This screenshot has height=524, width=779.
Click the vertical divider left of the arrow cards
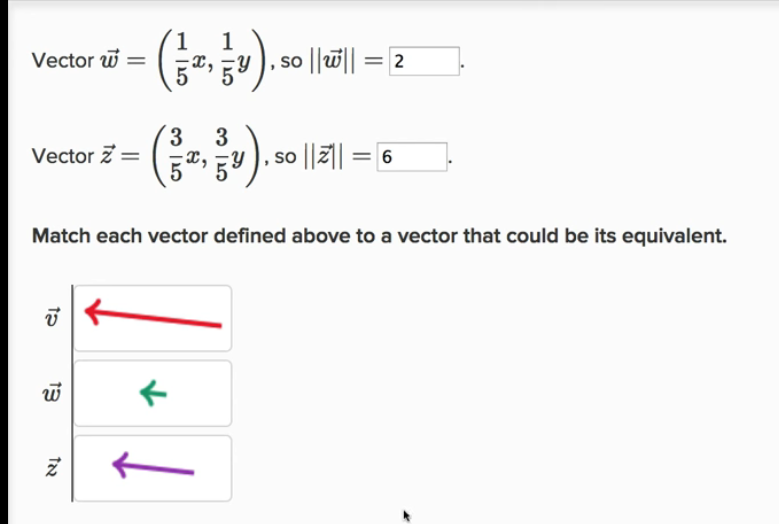(71, 392)
